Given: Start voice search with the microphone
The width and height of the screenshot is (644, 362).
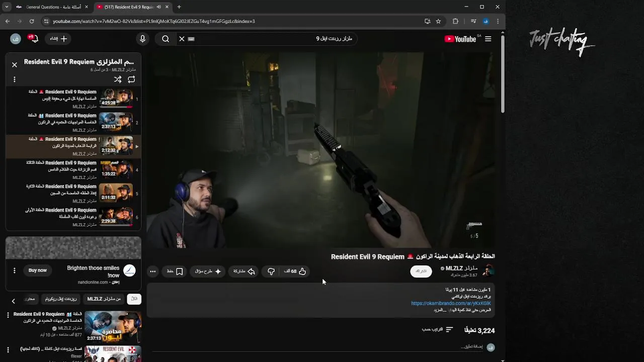Looking at the screenshot, I should [142, 39].
